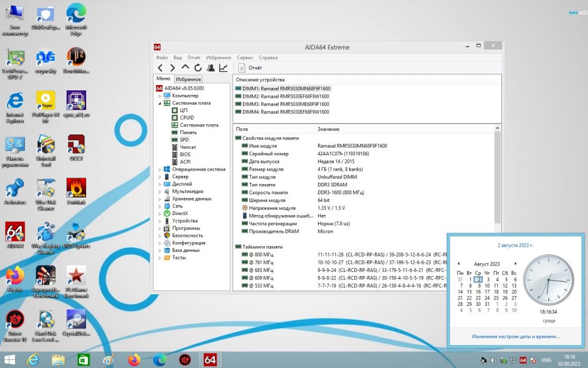Click the Значение column header
This screenshot has height=368, width=588.
(390, 129)
